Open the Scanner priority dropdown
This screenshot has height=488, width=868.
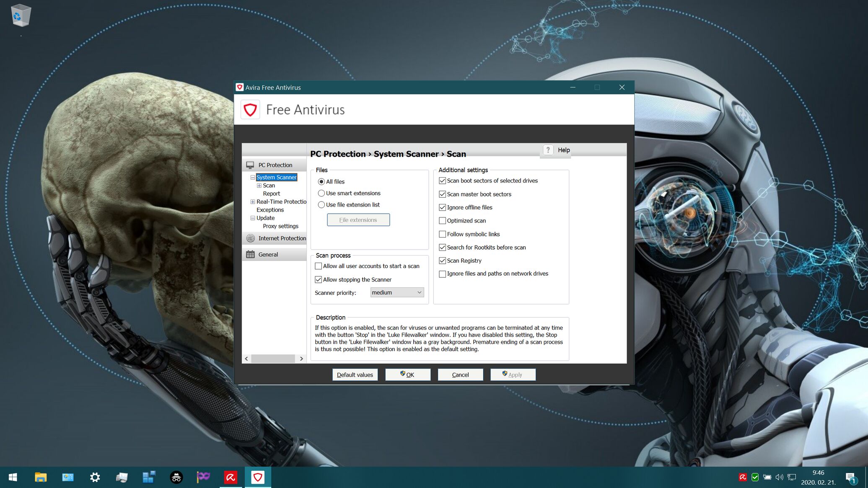tap(397, 292)
